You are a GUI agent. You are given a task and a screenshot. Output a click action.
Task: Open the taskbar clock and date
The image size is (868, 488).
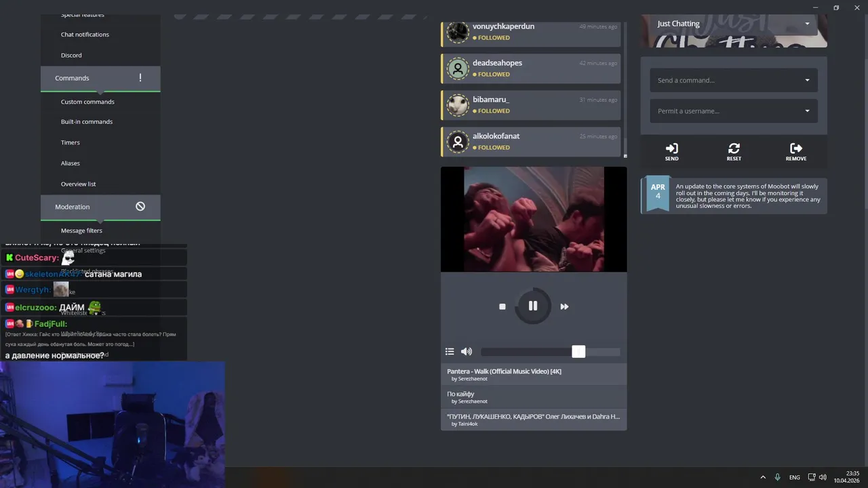[847, 477]
